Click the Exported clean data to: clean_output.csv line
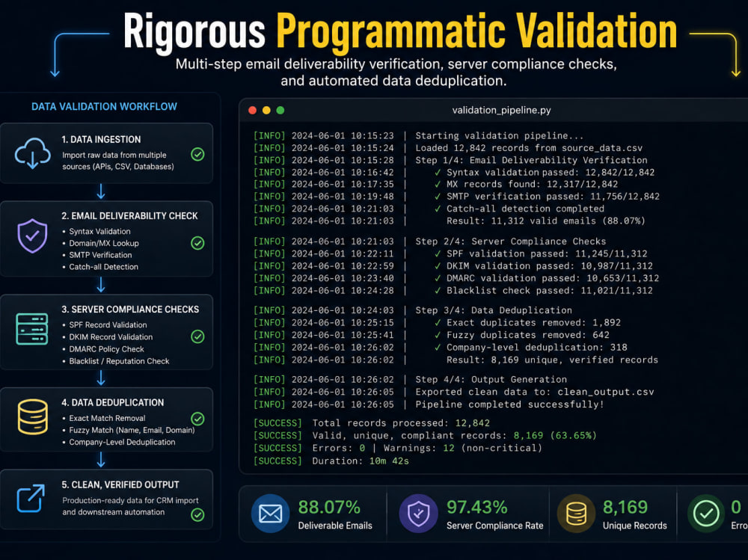Viewport: 748px width, 560px height. (x=535, y=392)
